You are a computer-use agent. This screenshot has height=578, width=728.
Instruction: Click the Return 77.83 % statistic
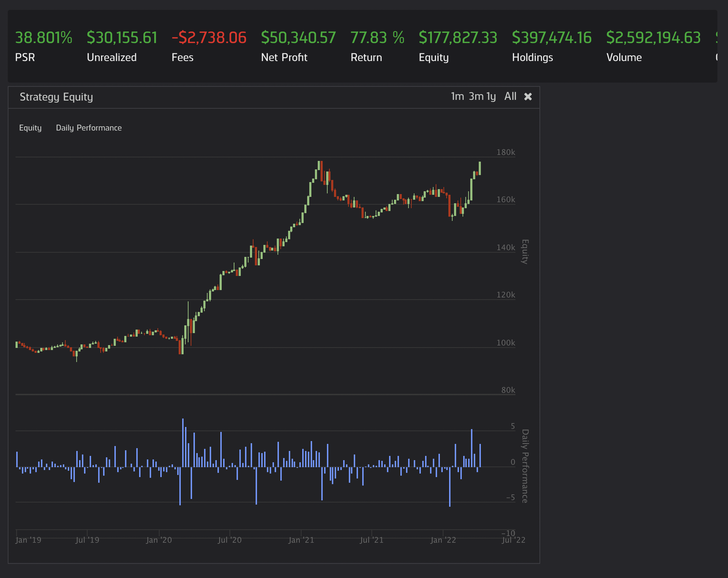(x=377, y=38)
